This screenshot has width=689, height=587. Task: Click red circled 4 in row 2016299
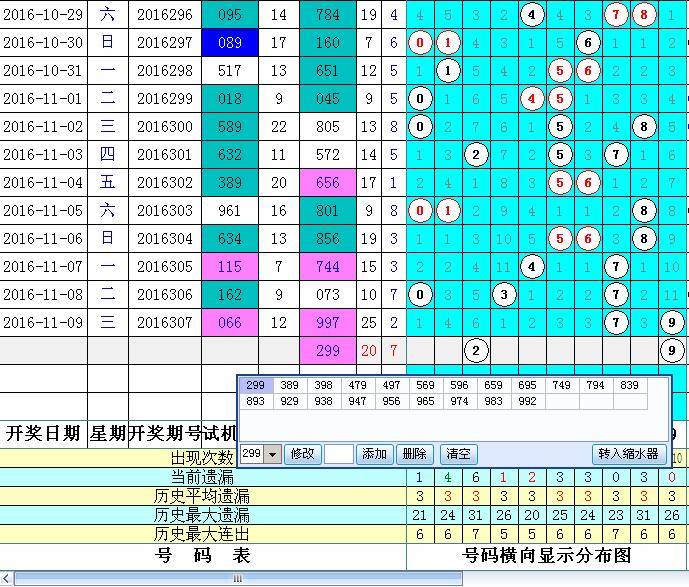click(532, 99)
